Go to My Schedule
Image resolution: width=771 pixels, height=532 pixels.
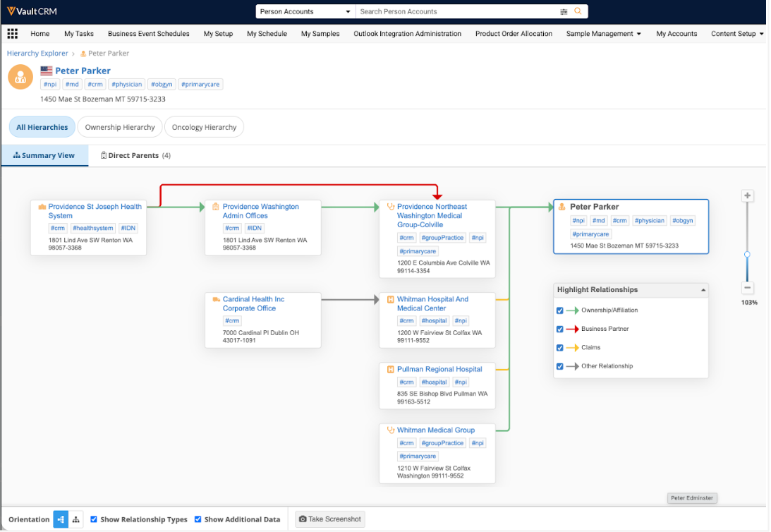pyautogui.click(x=267, y=33)
